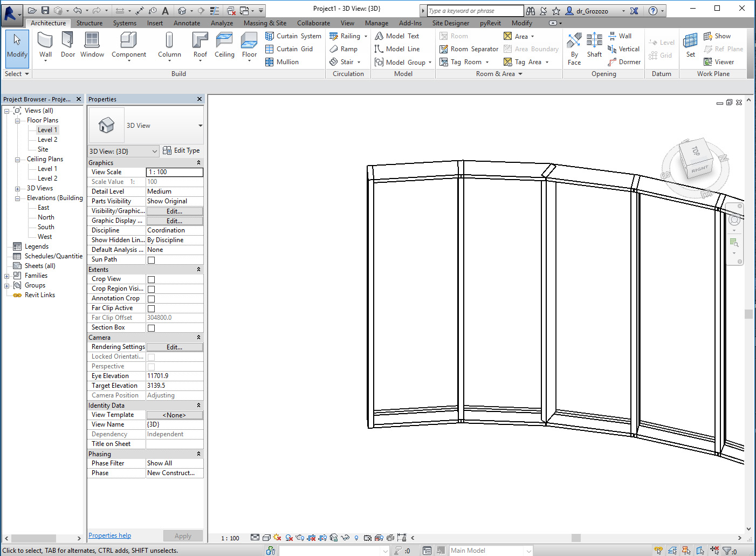Open the Properties help link

click(109, 535)
